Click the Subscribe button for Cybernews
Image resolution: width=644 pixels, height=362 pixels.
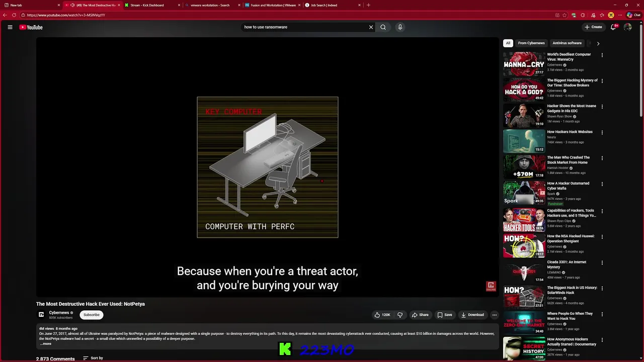pos(92,315)
